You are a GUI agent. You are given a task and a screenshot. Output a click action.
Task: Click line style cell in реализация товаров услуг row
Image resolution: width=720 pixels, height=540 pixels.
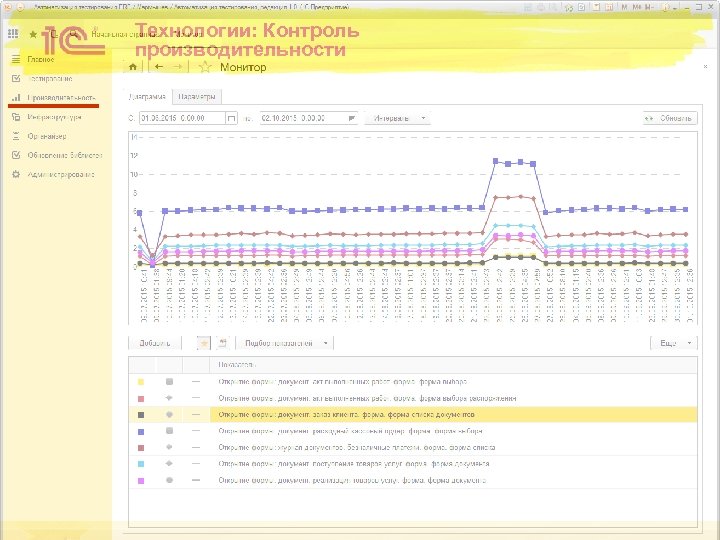(x=196, y=480)
